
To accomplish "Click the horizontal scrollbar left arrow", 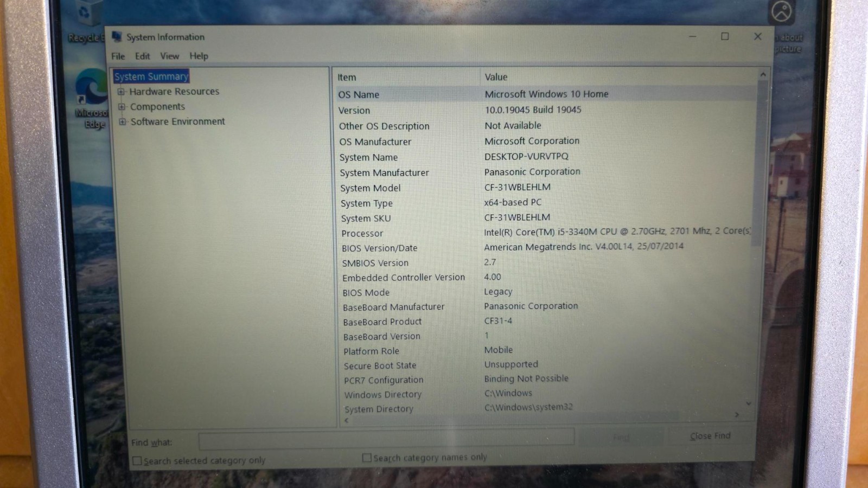I will tap(346, 420).
